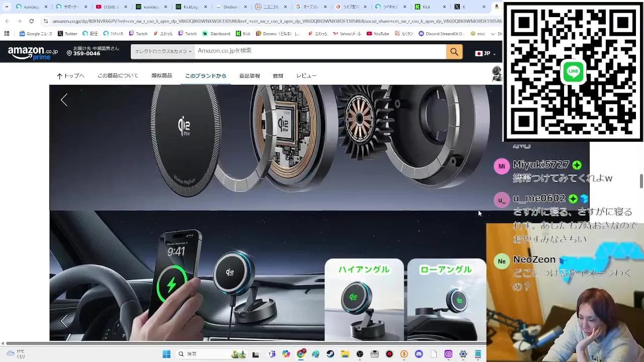Select the 商品情報 section tab
Screen dimensions: 644x362
point(250,76)
